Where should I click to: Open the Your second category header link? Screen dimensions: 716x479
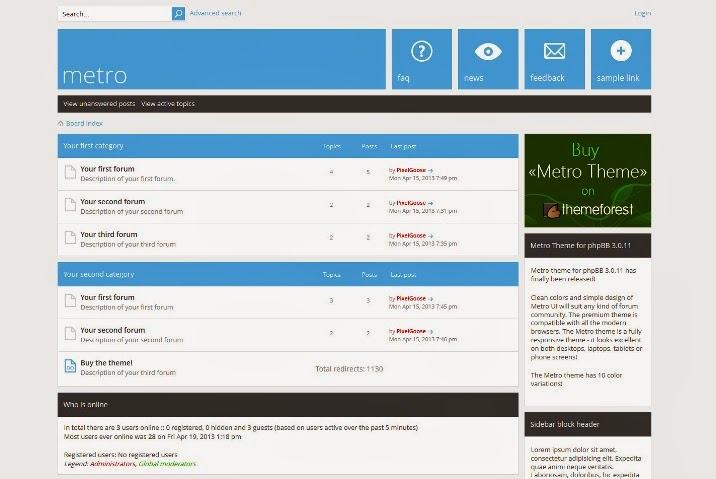(99, 274)
